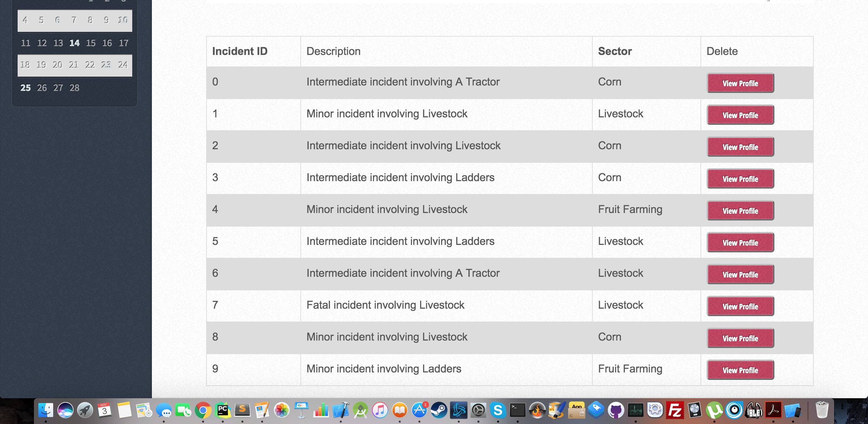Open Google Chrome from the dock
Image resolution: width=868 pixels, height=424 pixels.
click(203, 410)
